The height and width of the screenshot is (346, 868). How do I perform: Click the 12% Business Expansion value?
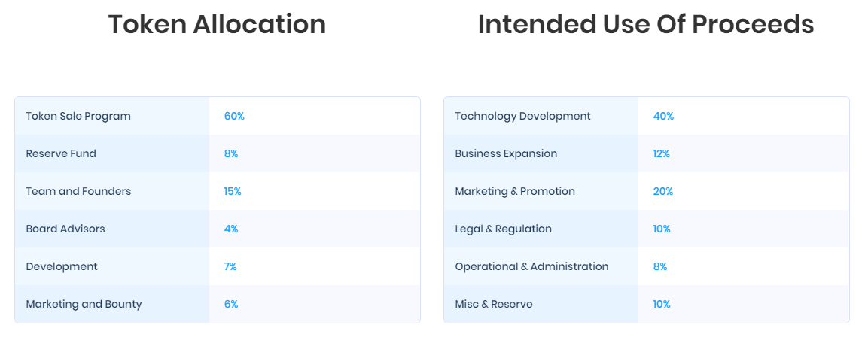point(662,153)
